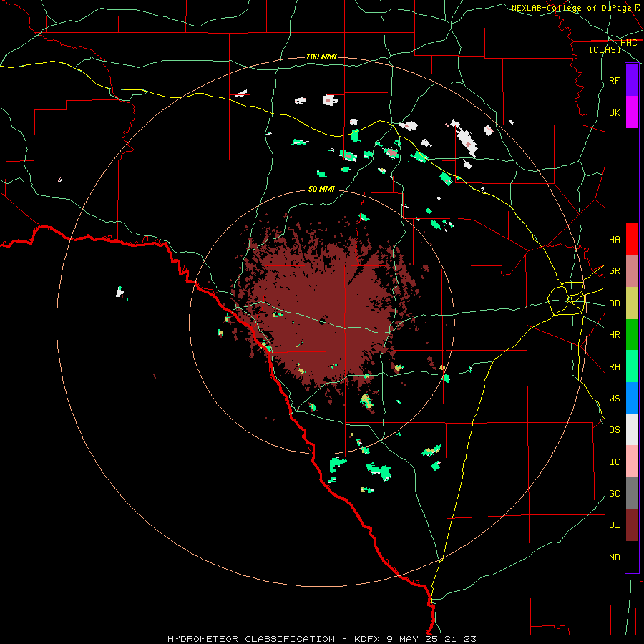Click the HA red legend color swatch

(632, 239)
